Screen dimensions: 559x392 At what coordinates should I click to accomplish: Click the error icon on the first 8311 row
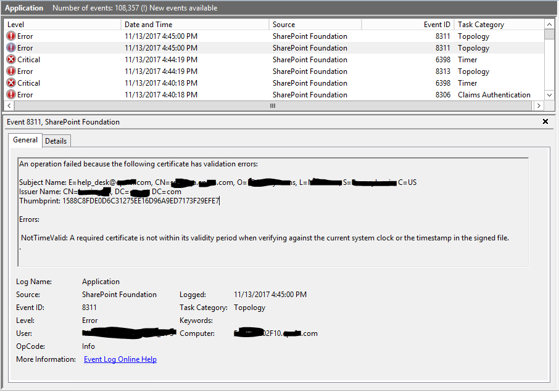pos(11,36)
